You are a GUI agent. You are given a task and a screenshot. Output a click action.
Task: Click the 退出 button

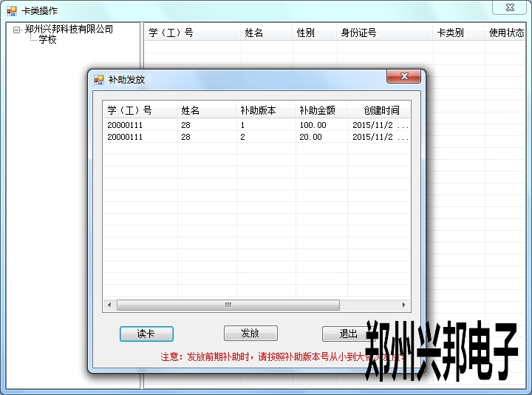tap(348, 334)
